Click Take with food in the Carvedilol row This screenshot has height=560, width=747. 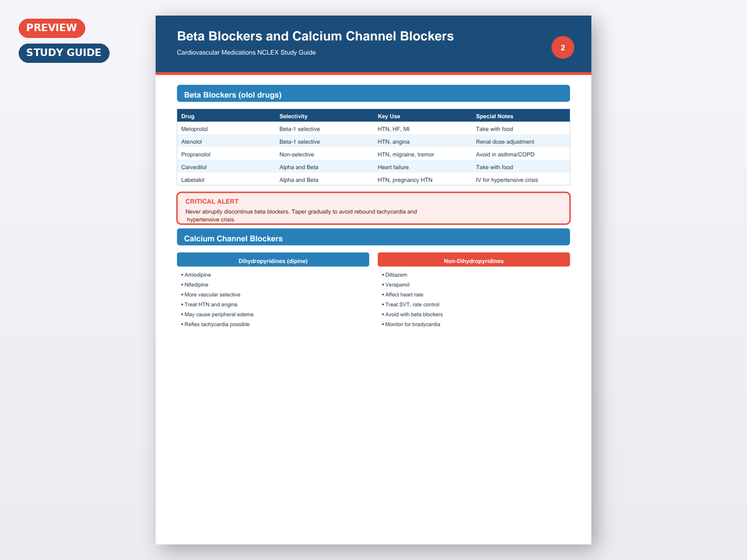coord(494,167)
